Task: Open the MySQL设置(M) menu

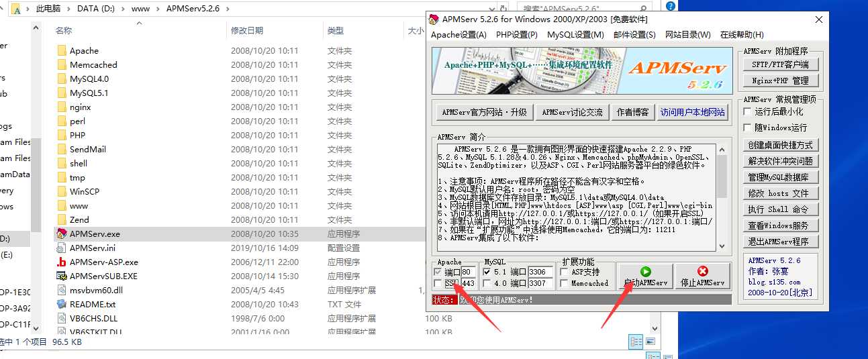Action: pos(575,35)
